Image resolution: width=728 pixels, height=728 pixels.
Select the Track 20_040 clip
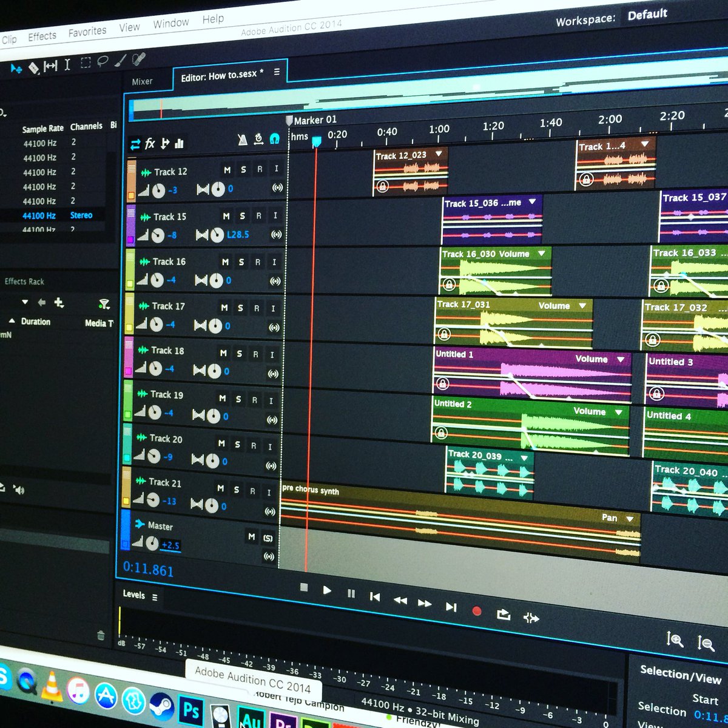[x=690, y=488]
